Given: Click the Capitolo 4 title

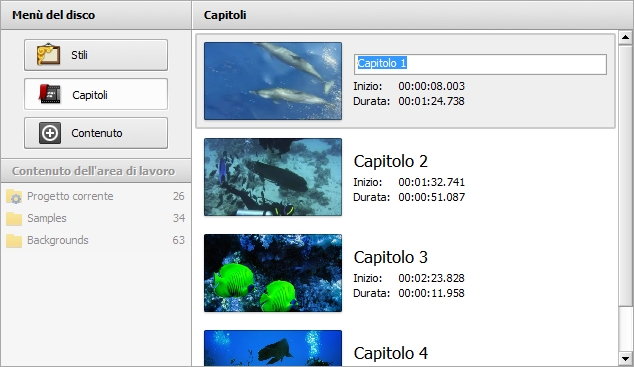Looking at the screenshot, I should coord(391,353).
